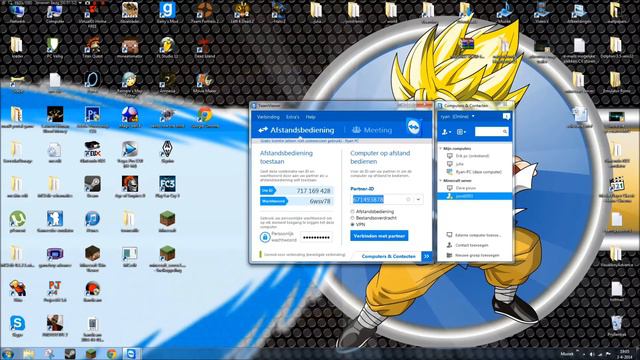
Task: Click the TeamViewer logo in the header
Action: click(x=414, y=127)
